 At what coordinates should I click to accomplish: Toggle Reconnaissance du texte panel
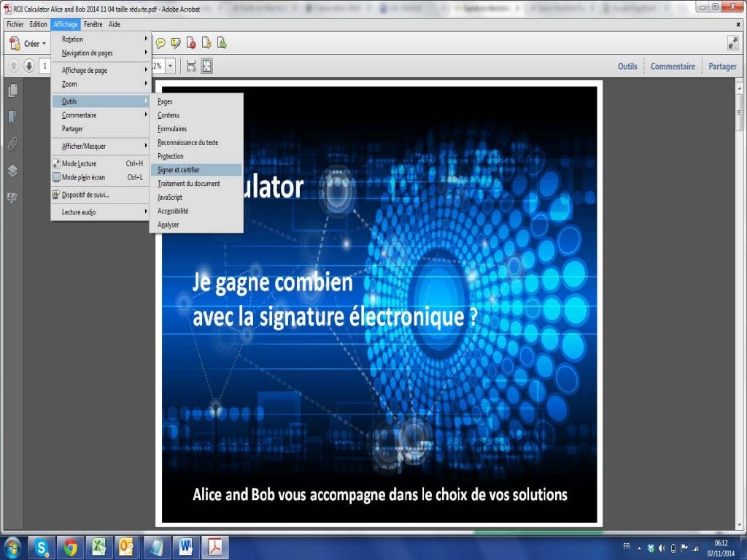click(196, 142)
